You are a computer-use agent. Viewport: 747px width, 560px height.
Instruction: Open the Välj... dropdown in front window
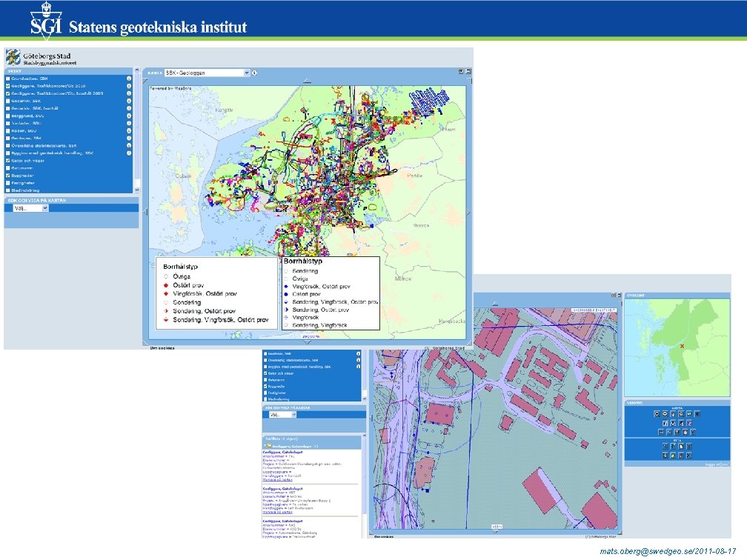click(x=30, y=208)
